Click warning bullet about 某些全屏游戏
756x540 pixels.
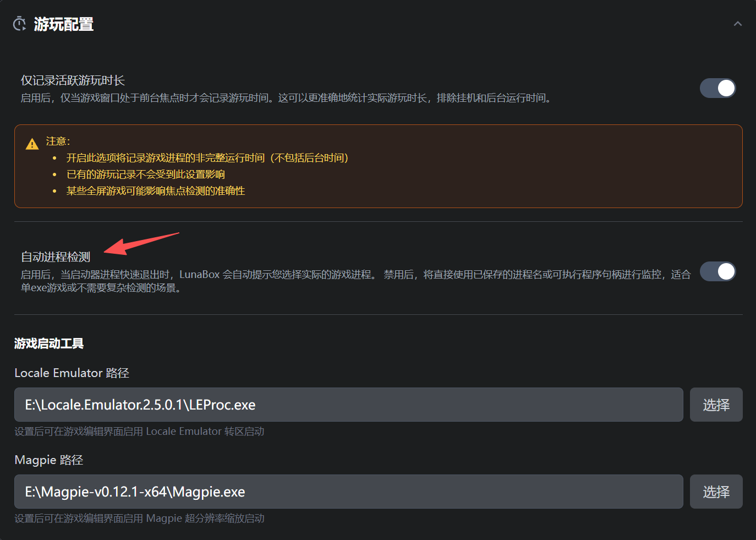click(x=155, y=191)
